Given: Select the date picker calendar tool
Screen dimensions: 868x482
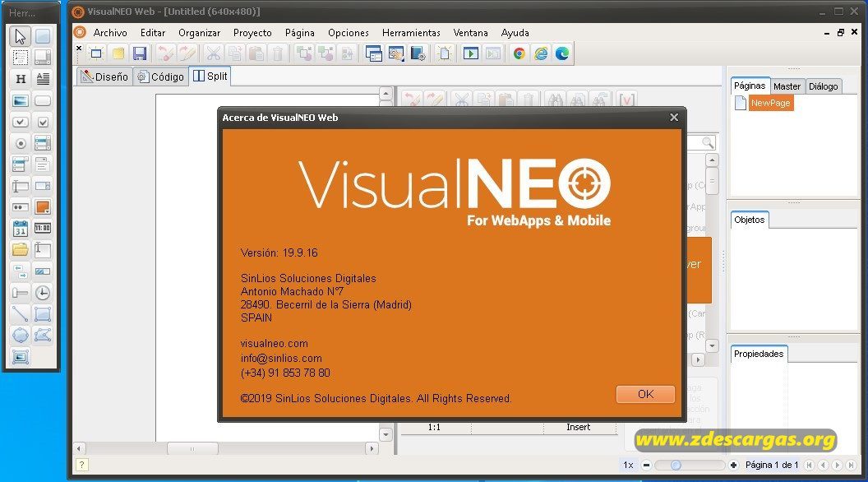Looking at the screenshot, I should (x=20, y=229).
